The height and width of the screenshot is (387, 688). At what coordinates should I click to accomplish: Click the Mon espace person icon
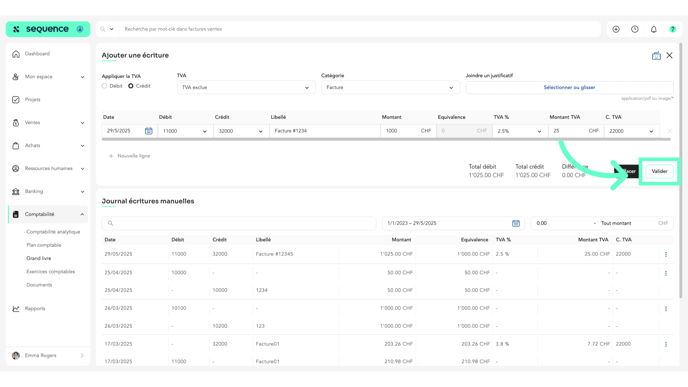pos(16,77)
